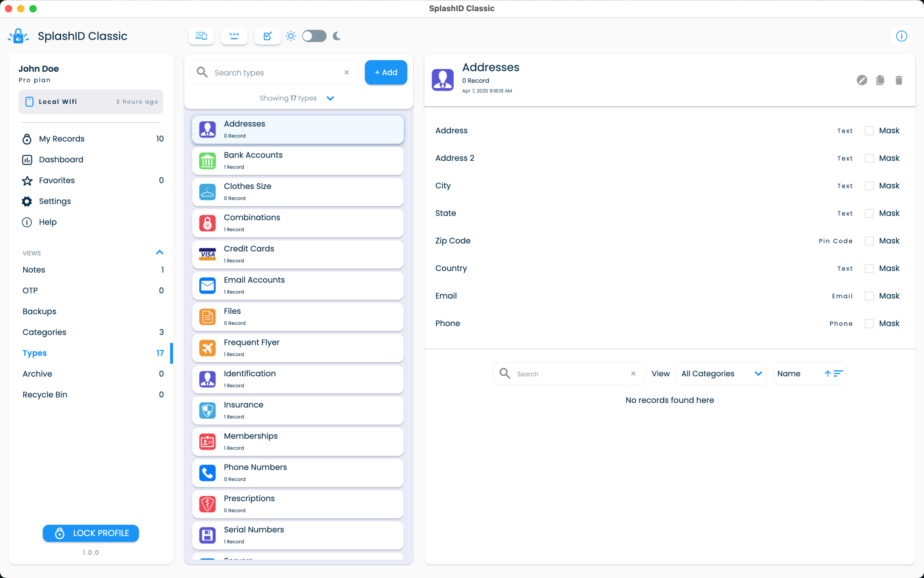Click the Prescriptions medical icon

point(207,504)
